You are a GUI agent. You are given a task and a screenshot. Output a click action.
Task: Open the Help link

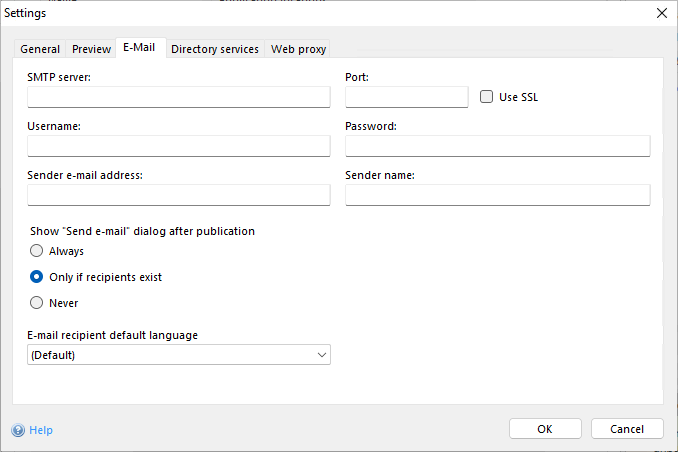pyautogui.click(x=41, y=430)
